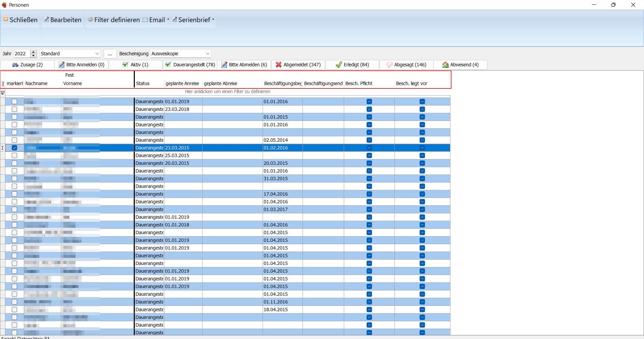Click the column chooser icon beside markiert
Image resolution: width=644 pixels, height=339 pixels.
3,84
